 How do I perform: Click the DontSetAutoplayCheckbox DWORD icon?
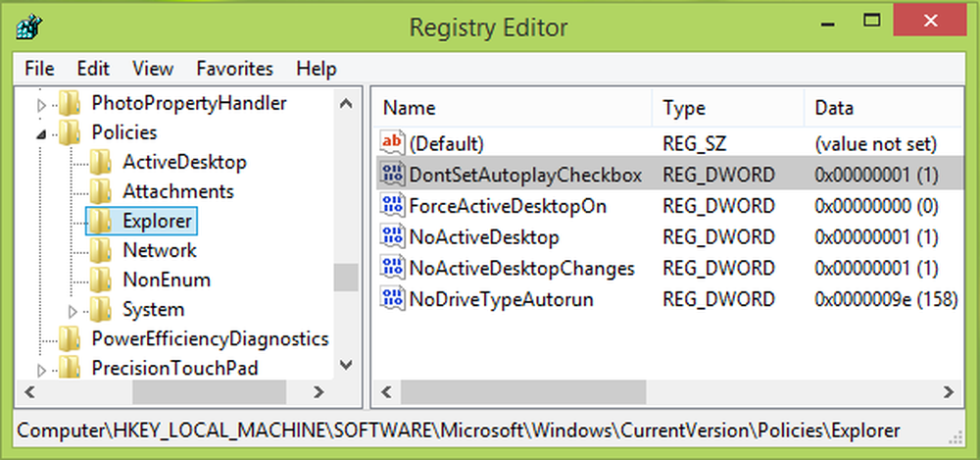pos(392,176)
